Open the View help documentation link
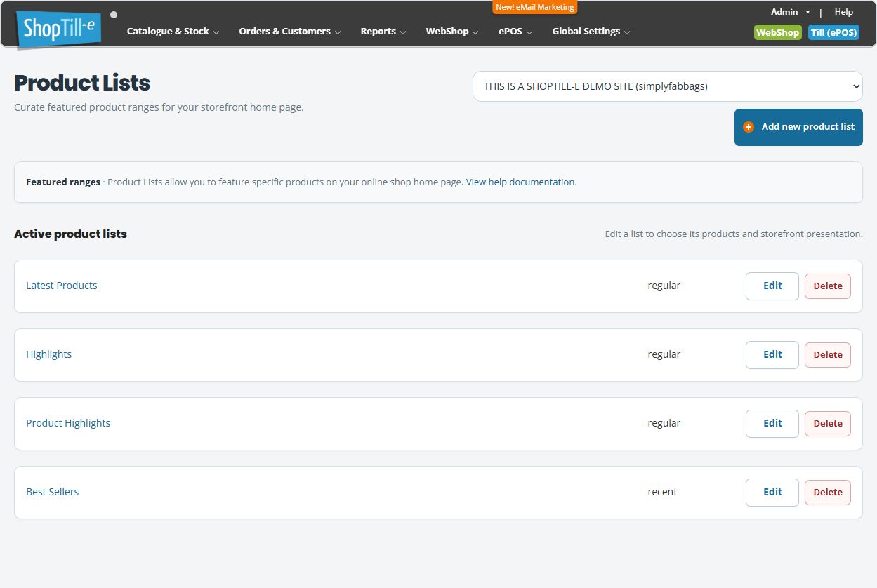This screenshot has width=877, height=588. 521,182
